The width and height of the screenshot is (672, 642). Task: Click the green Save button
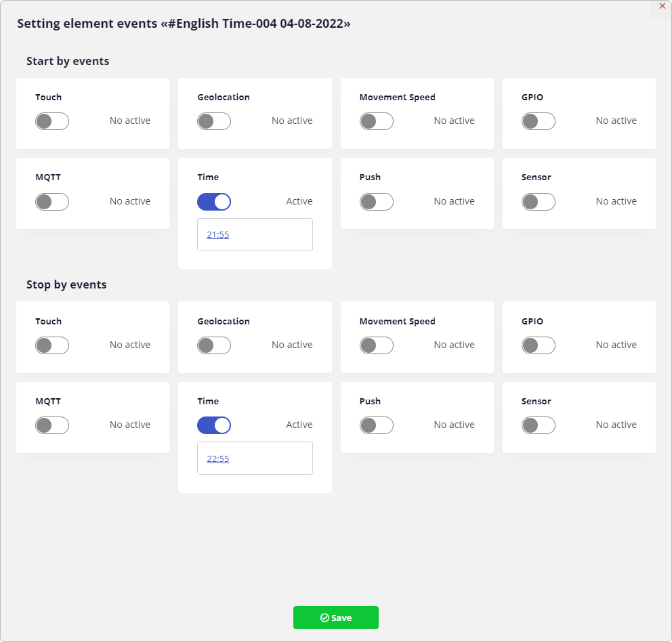coord(336,618)
